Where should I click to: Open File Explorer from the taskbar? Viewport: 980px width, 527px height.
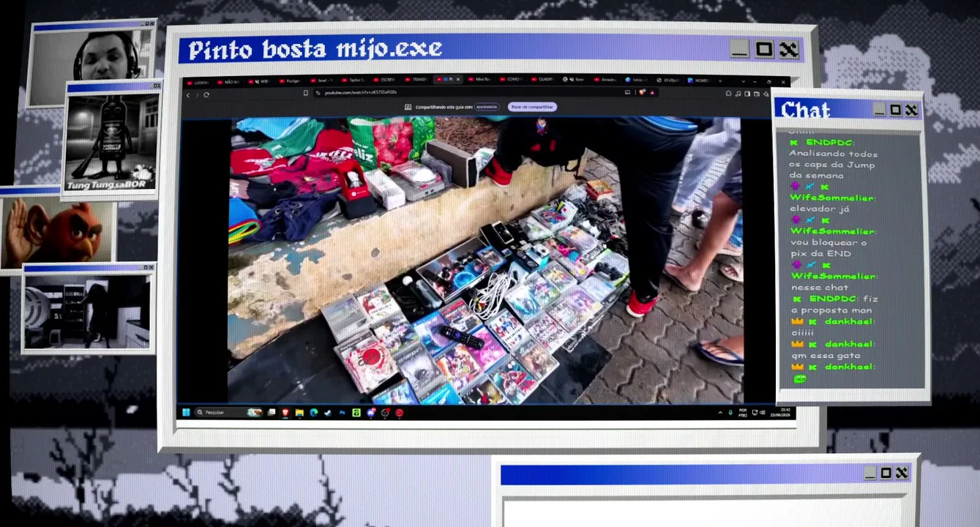pos(299,413)
